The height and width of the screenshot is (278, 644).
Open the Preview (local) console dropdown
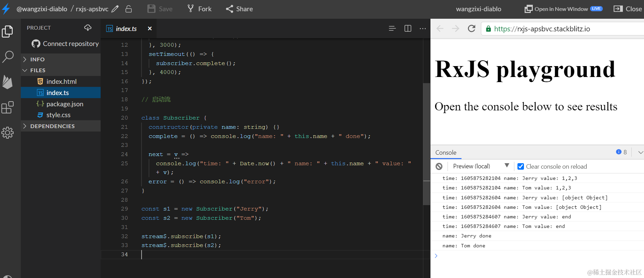(481, 166)
